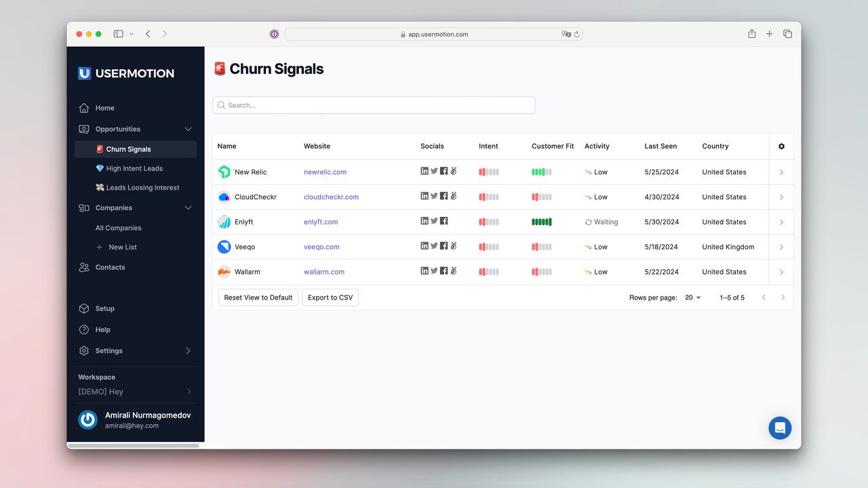Click the Search input field
The width and height of the screenshot is (868, 488).
[x=374, y=105]
